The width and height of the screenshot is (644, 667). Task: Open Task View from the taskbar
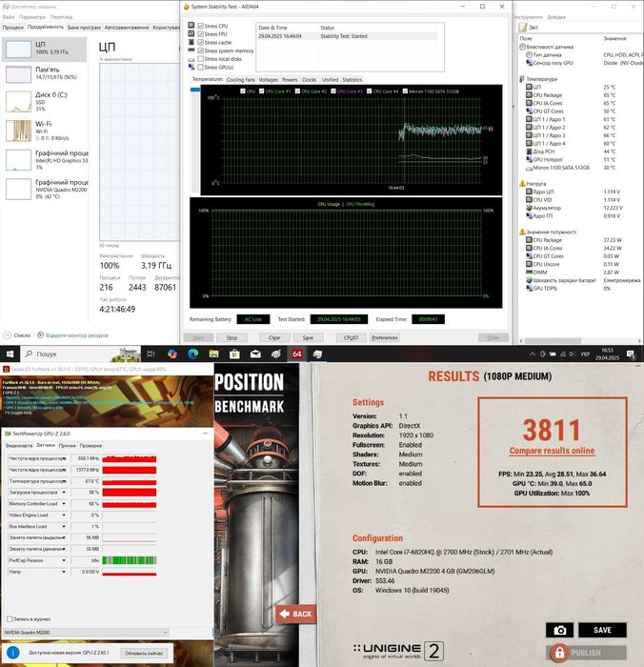click(151, 354)
